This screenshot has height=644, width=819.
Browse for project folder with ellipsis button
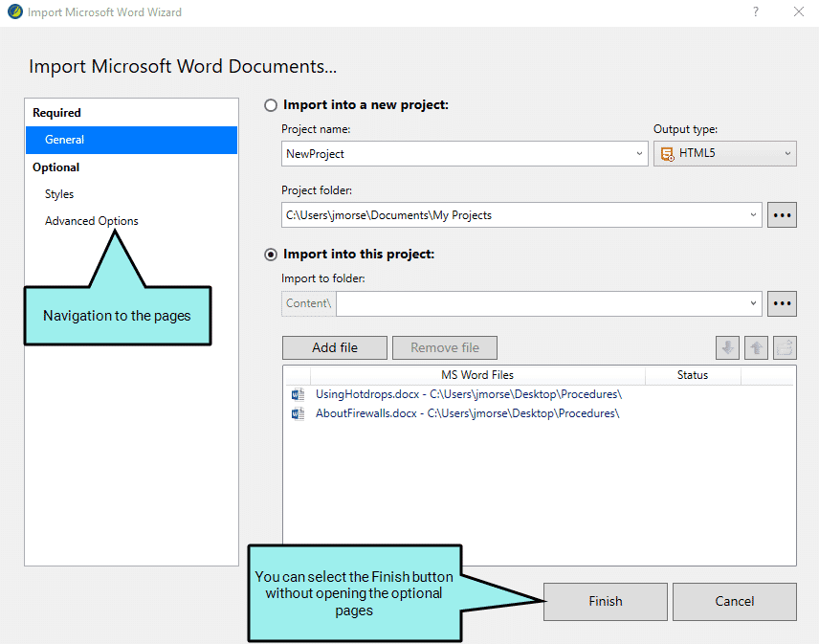[x=782, y=215]
